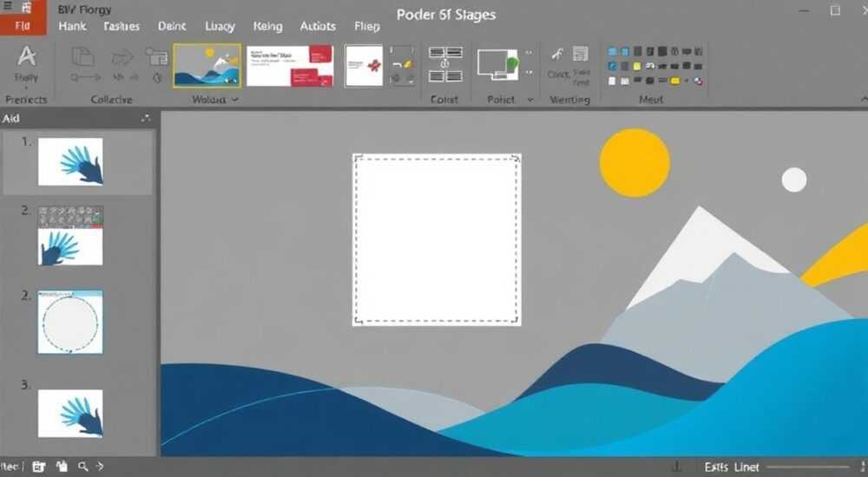Click the save icon in bottom status bar
Image resolution: width=868 pixels, height=477 pixels.
coord(38,467)
